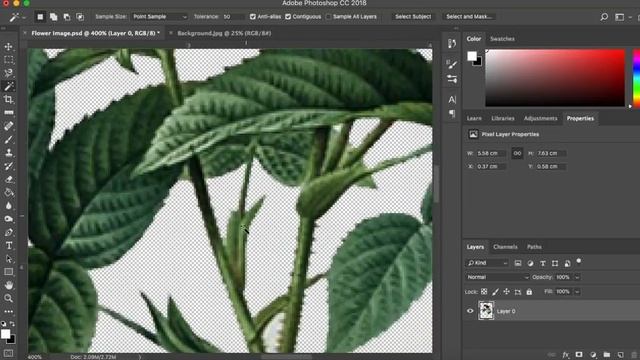This screenshot has height=360, width=640.
Task: Toggle Lock position icon
Action: (507, 291)
